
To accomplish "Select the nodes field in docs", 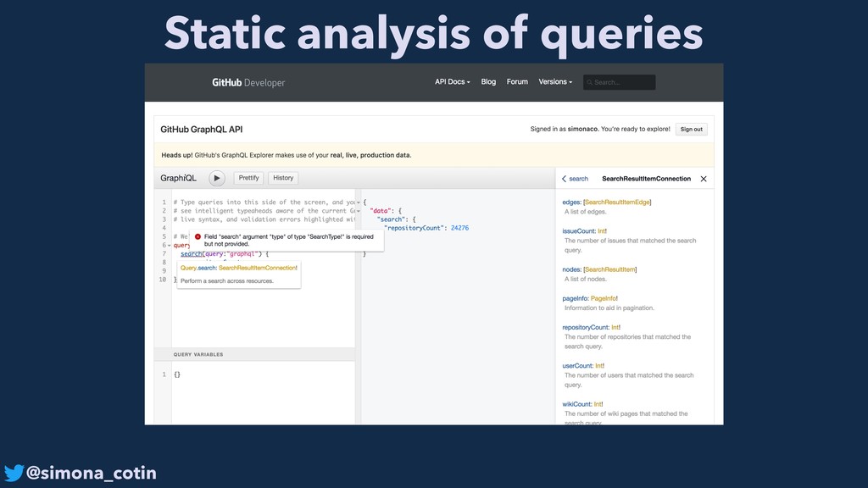I will click(x=571, y=269).
